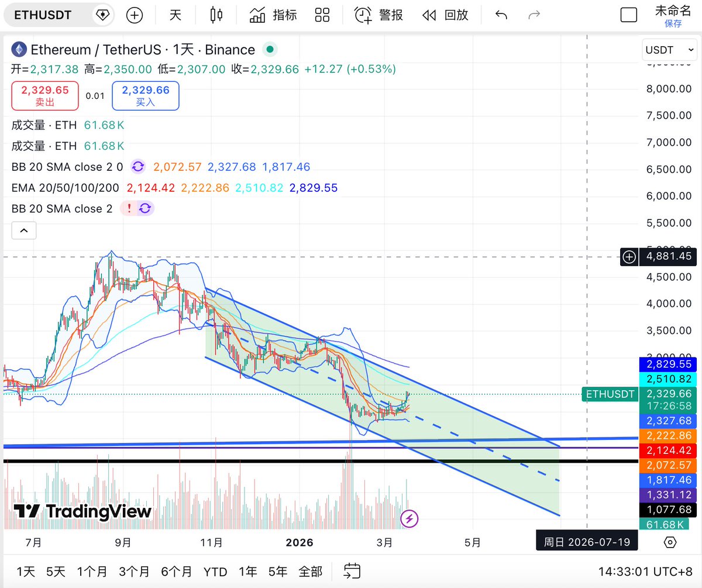Click the undo arrow

501,15
